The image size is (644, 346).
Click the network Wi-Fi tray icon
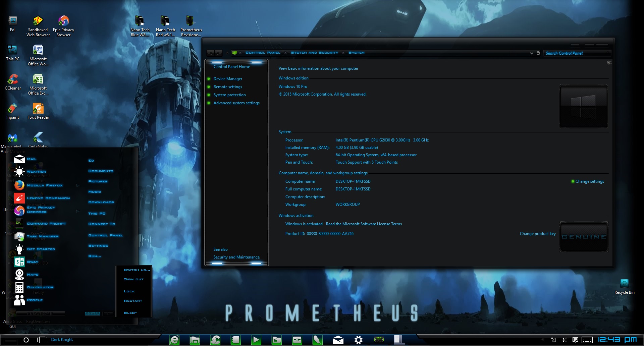tap(553, 340)
